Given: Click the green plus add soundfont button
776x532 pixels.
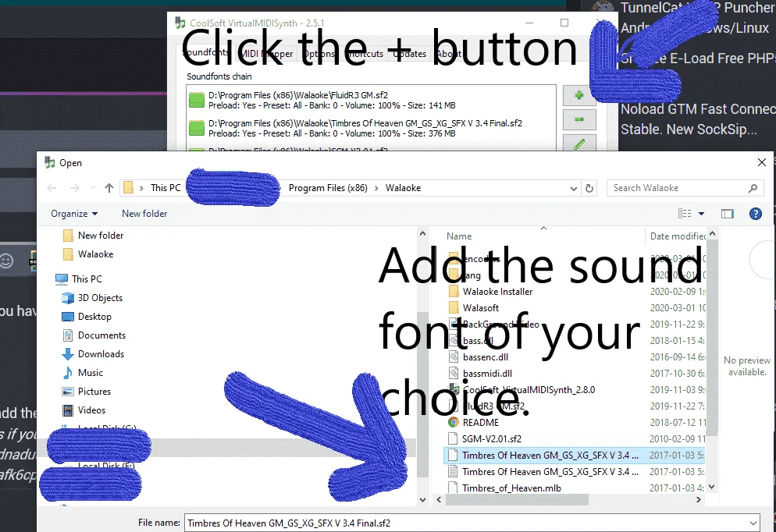Looking at the screenshot, I should tap(579, 95).
